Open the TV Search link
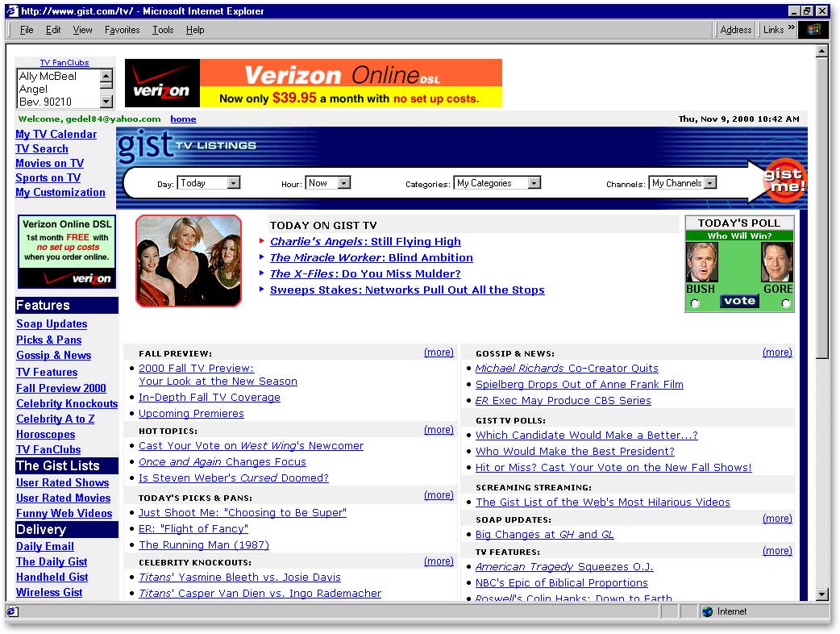840x634 pixels. tap(42, 148)
